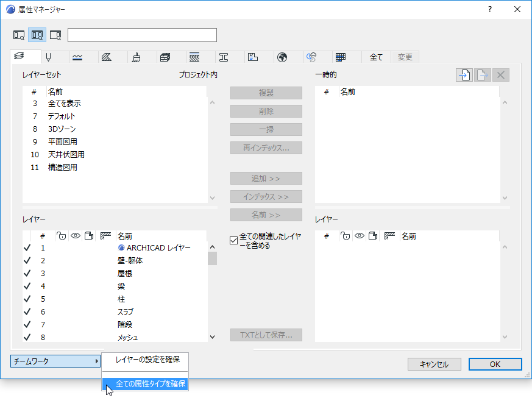This screenshot has height=398, width=532.
Task: Open dialog help question mark
Action: [489, 9]
